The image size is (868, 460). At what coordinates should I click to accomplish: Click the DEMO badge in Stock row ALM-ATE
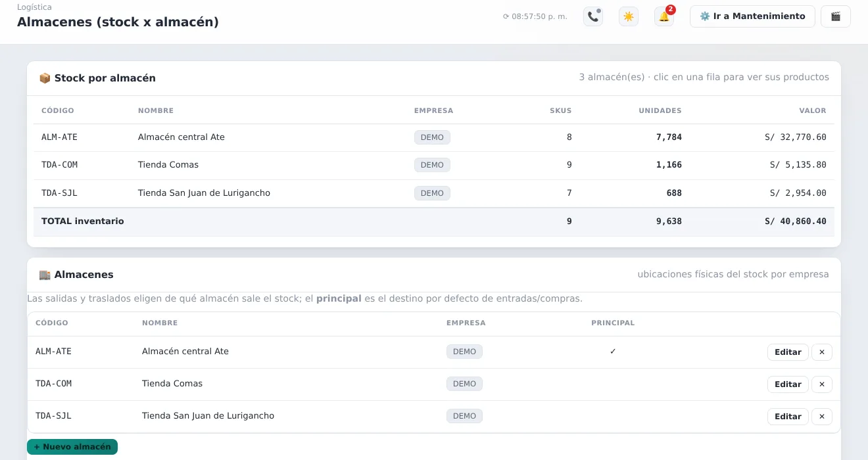(x=432, y=137)
